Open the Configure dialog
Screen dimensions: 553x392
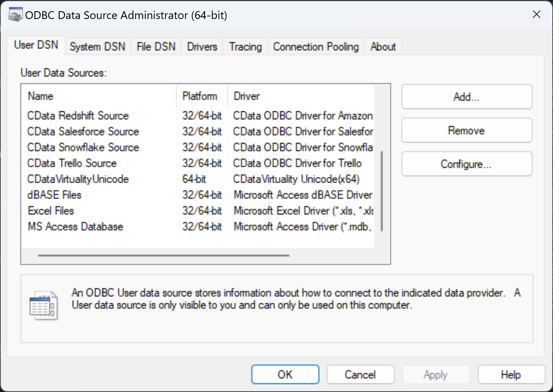tap(466, 164)
